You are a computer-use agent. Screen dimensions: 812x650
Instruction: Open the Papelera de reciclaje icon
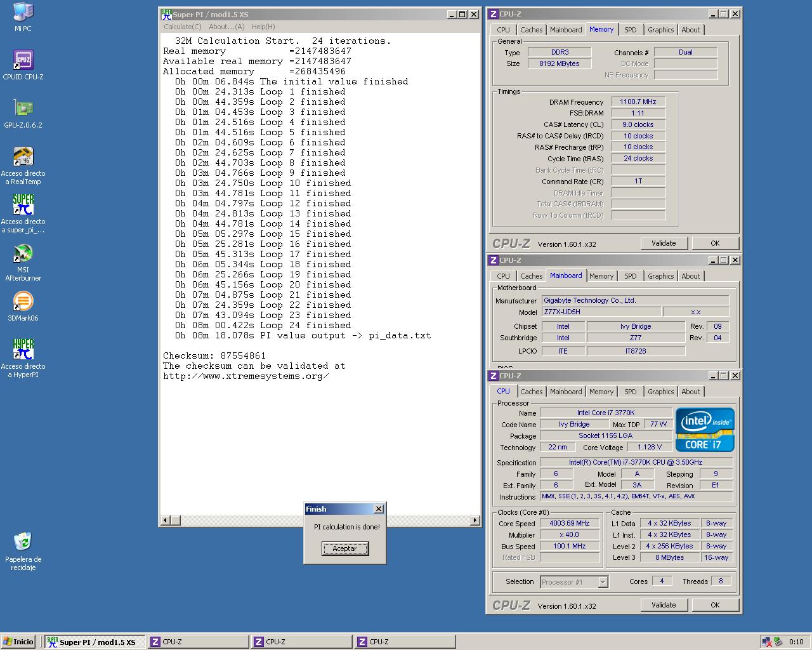tap(23, 541)
